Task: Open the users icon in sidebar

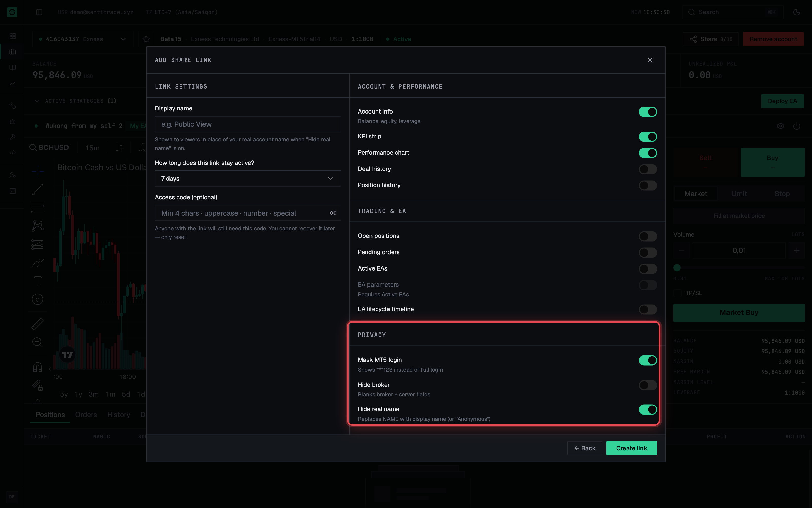Action: [13, 175]
